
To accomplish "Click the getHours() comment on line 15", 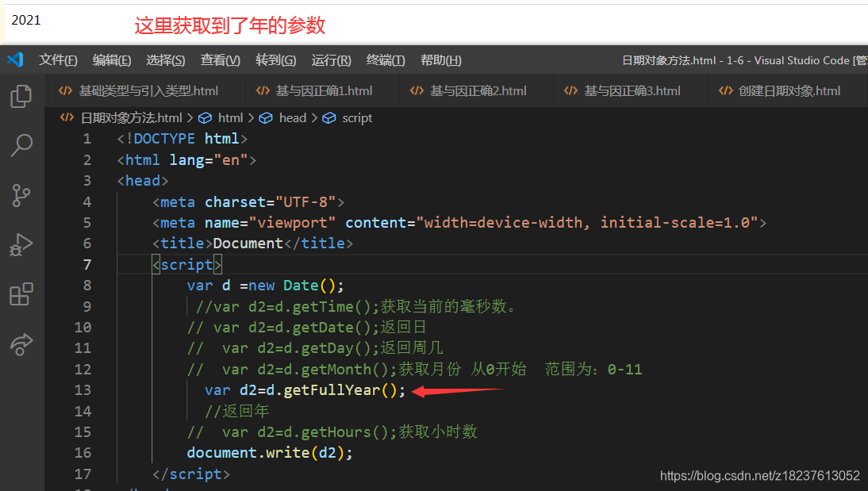I will [x=332, y=432].
